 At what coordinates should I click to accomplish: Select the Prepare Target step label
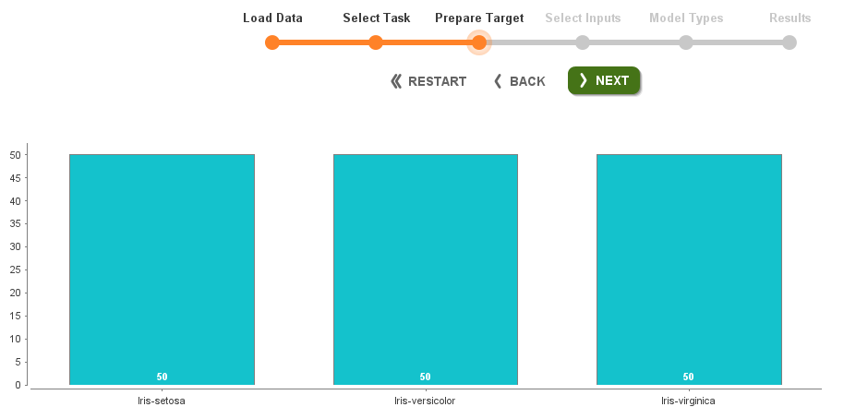point(479,18)
